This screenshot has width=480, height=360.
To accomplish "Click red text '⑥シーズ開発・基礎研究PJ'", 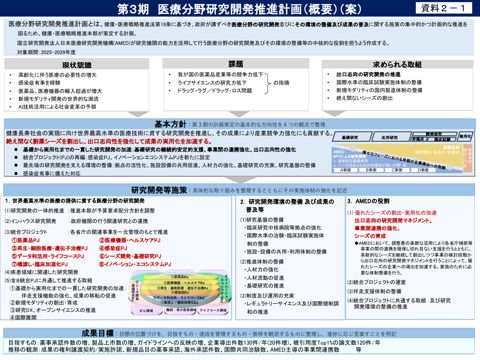I will point(130,256).
